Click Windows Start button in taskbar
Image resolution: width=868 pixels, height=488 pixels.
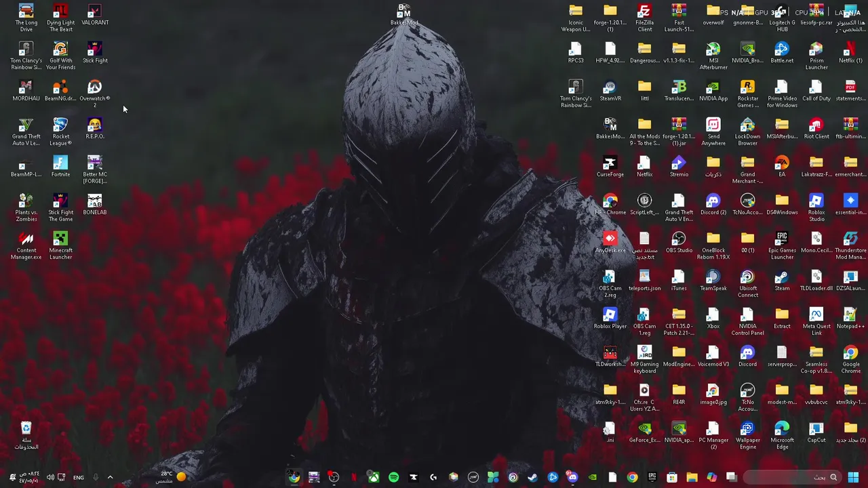point(853,477)
